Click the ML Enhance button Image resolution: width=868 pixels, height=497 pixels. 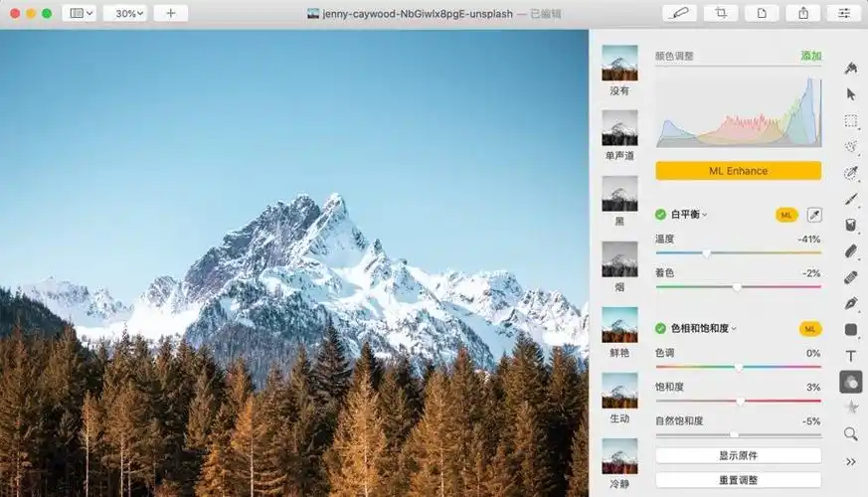[x=738, y=171]
